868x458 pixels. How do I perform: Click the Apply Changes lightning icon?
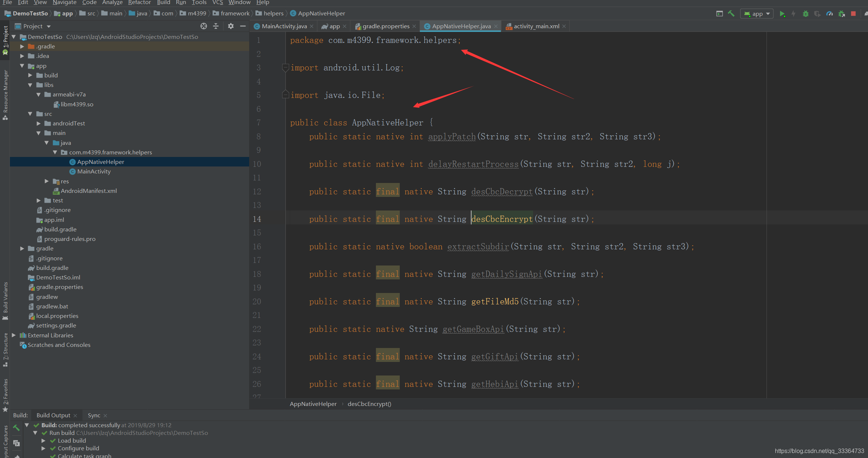click(793, 14)
